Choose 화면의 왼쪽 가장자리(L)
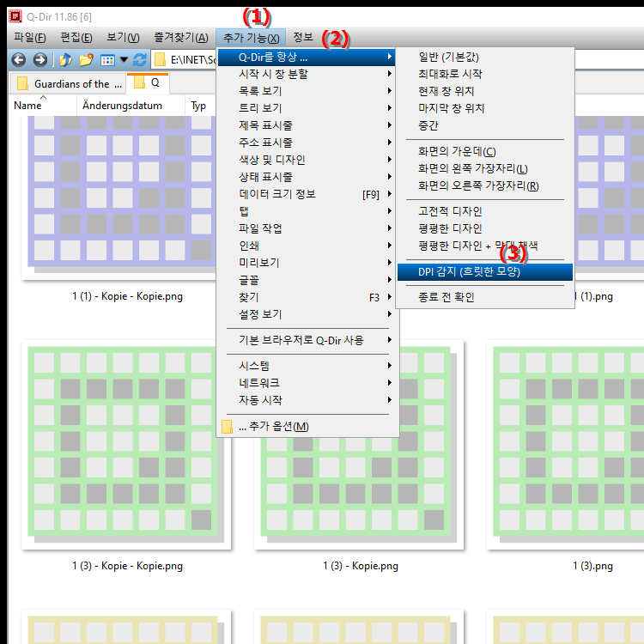Screen dimensions: 644x644 click(485, 169)
